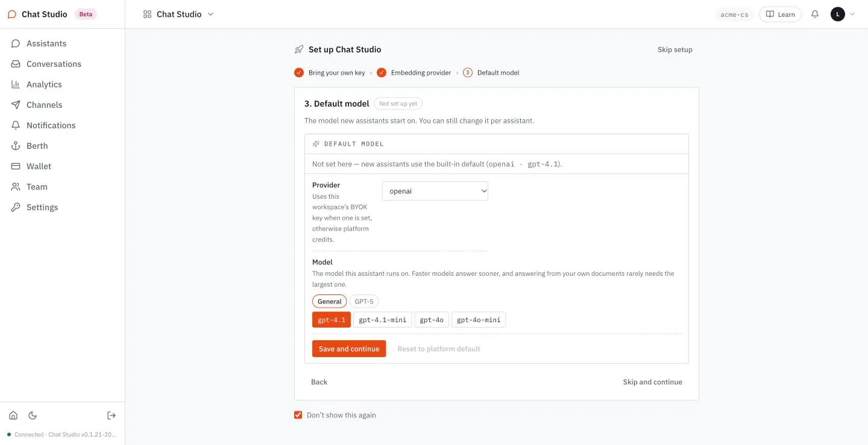
Task: Click the bell icon in top bar
Action: [x=815, y=14]
